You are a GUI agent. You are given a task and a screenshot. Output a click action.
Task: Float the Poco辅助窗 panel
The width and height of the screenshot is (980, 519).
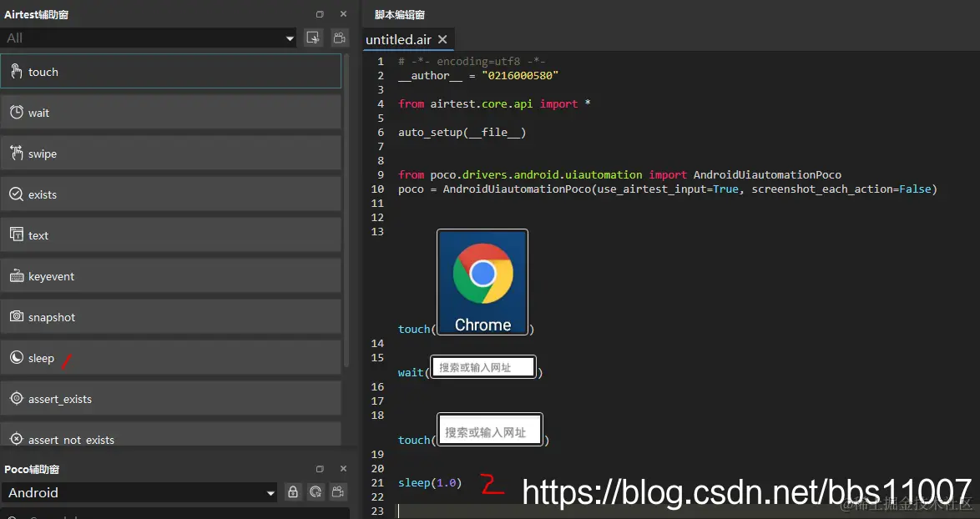click(320, 469)
